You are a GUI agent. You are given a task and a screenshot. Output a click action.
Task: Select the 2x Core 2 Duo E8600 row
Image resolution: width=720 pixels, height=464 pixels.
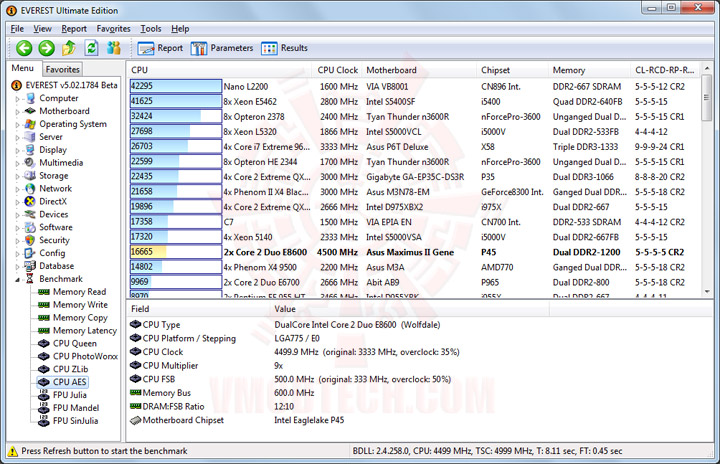point(413,252)
